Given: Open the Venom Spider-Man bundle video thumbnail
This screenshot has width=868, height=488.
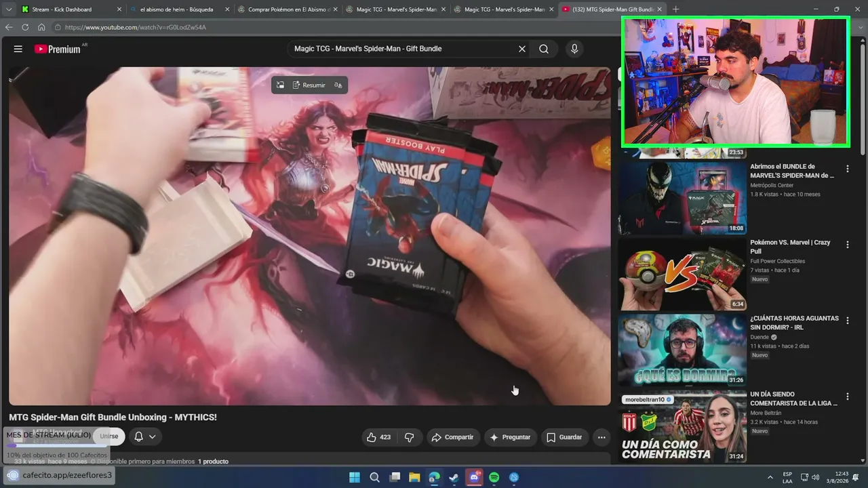Looking at the screenshot, I should (682, 198).
